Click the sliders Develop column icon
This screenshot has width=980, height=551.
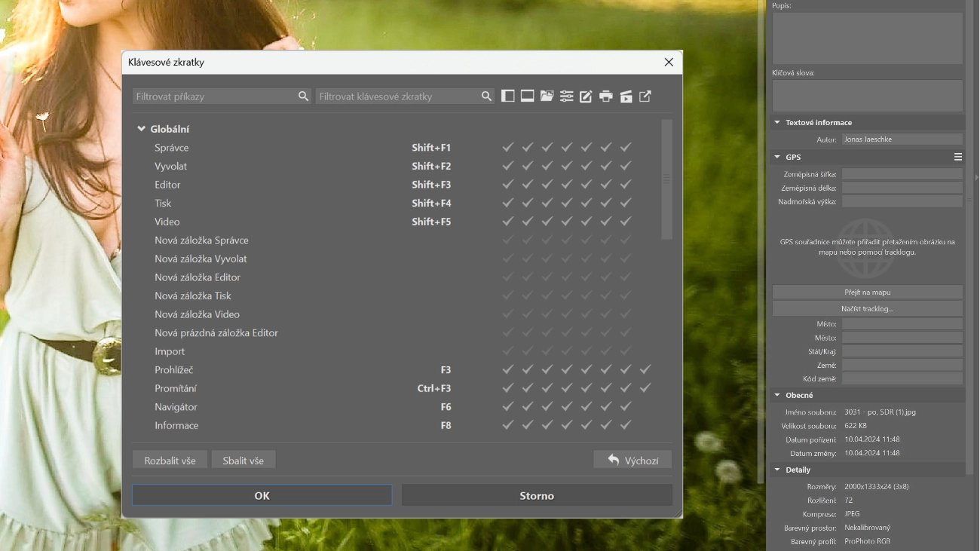click(x=567, y=96)
